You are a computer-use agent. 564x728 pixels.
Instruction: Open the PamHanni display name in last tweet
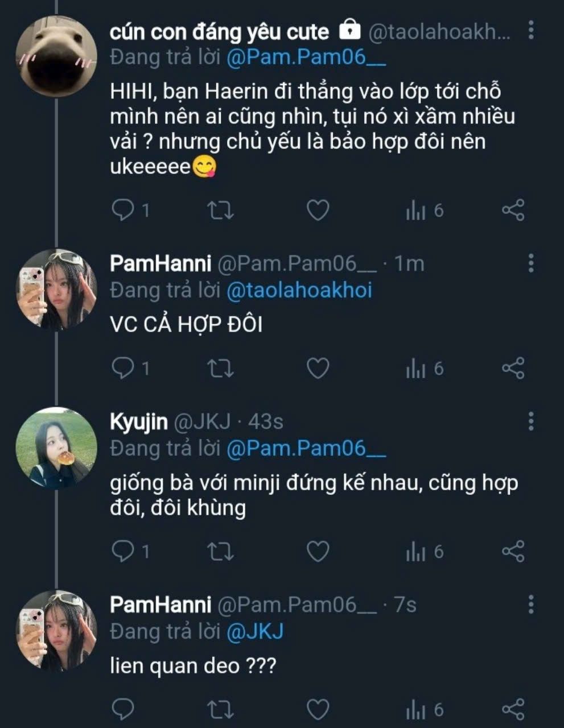click(160, 605)
